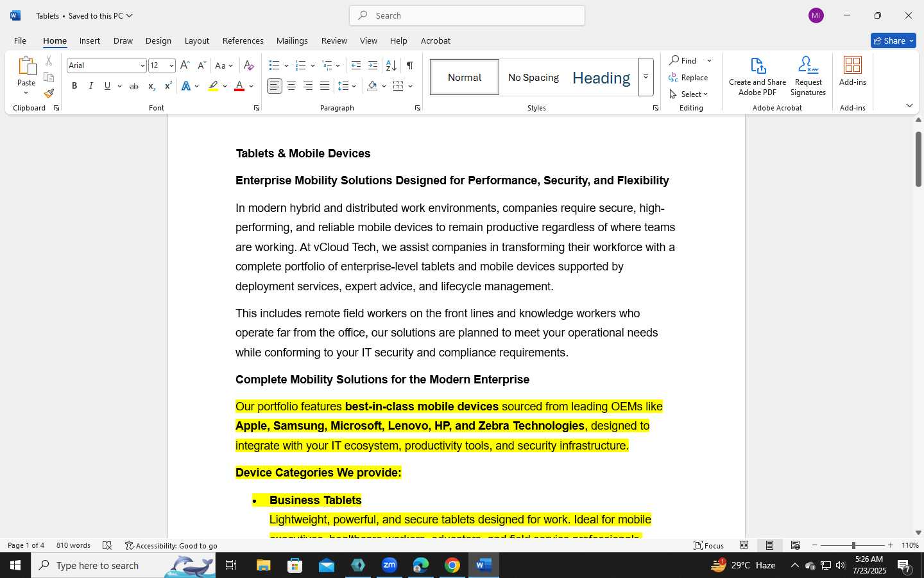Viewport: 924px width, 578px height.
Task: Toggle Justify paragraph alignment
Action: pos(325,86)
